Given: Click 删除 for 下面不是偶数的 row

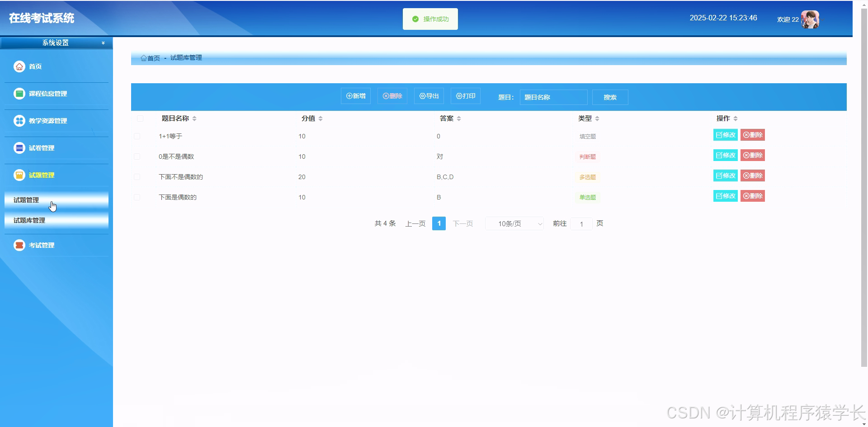Looking at the screenshot, I should [x=753, y=176].
